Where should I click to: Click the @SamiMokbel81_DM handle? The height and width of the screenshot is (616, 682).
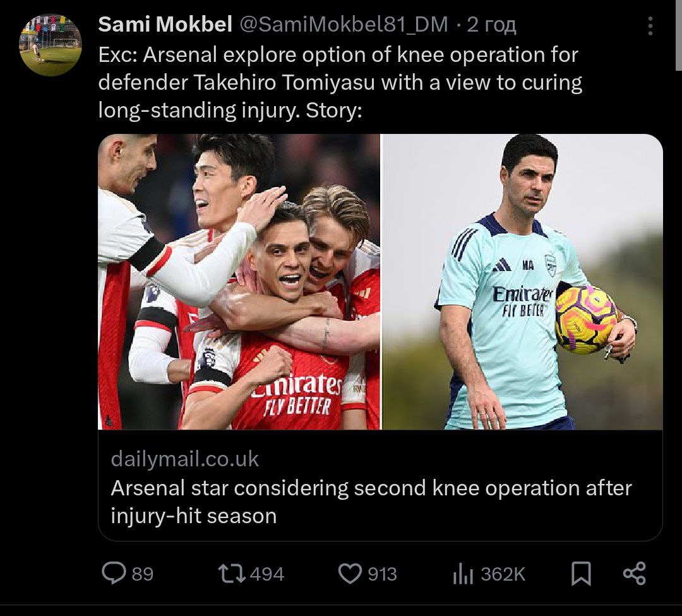pos(344,25)
